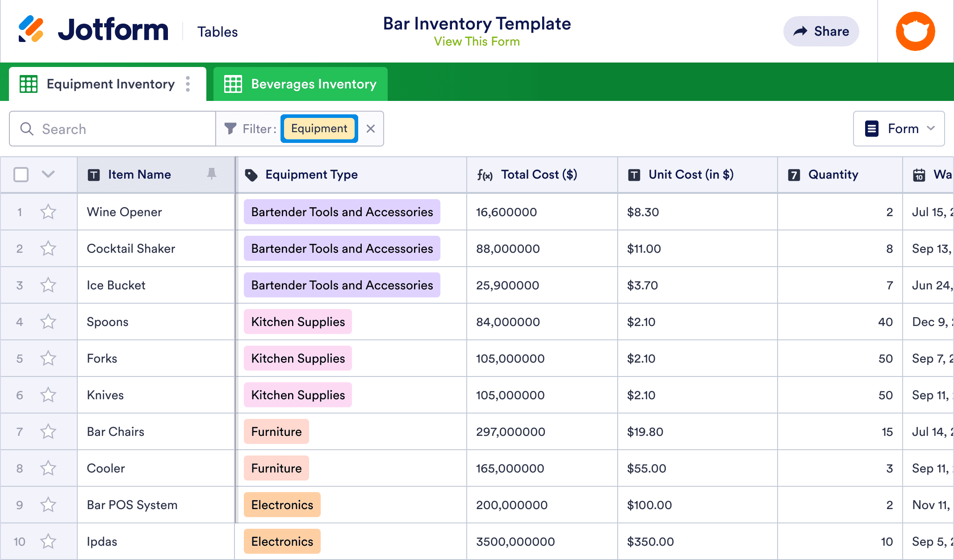Select the Equipment Inventory tab

(111, 84)
